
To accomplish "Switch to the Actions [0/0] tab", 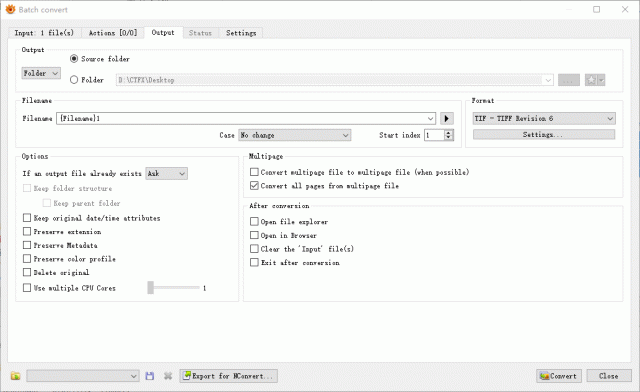I will [113, 33].
